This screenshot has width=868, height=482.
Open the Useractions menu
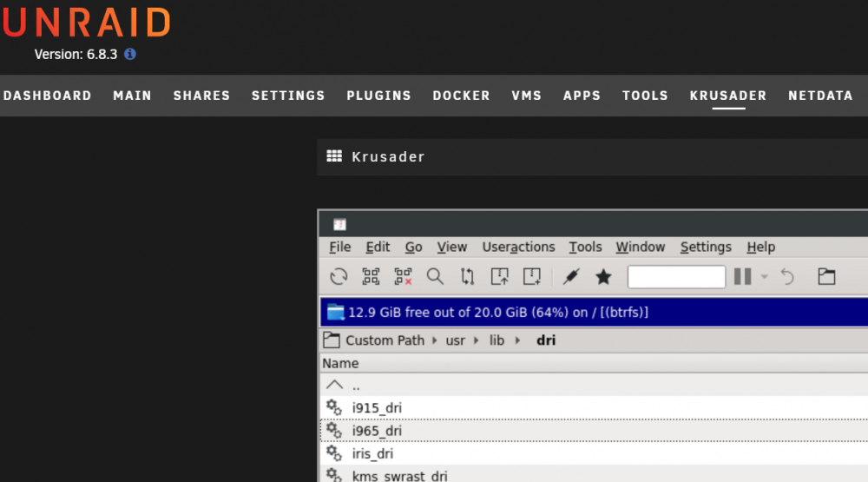(518, 248)
